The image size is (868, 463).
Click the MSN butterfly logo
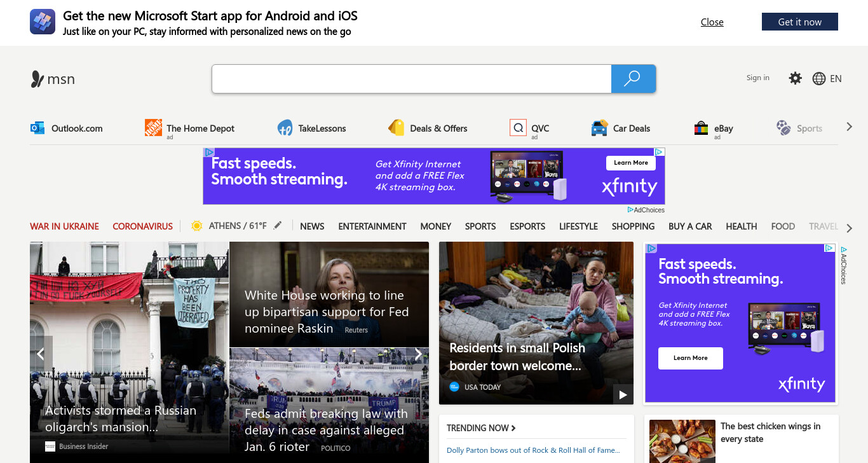[37, 79]
